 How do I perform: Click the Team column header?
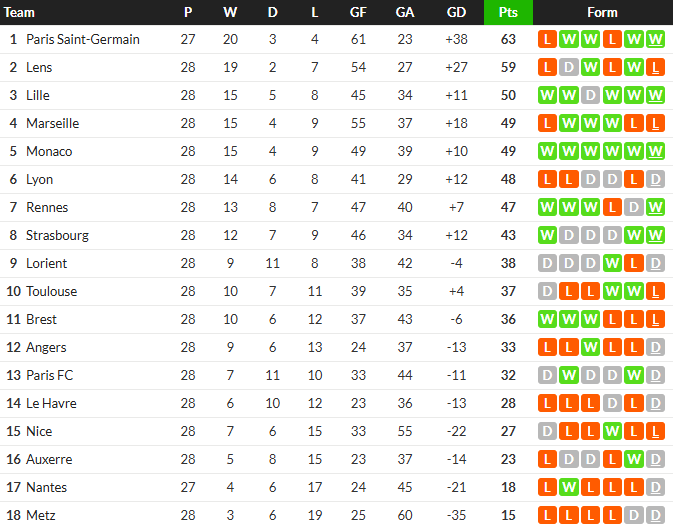click(19, 12)
